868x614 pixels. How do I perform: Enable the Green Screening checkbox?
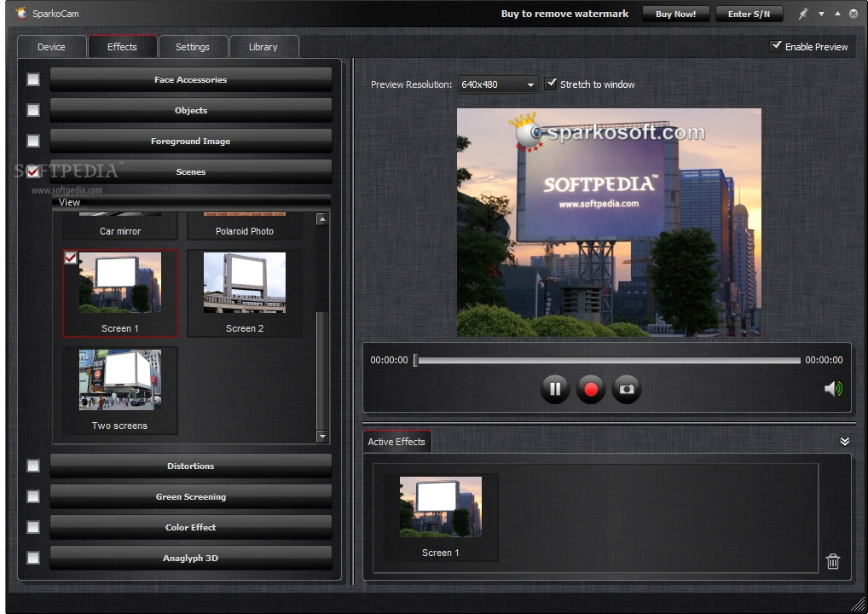pyautogui.click(x=33, y=496)
